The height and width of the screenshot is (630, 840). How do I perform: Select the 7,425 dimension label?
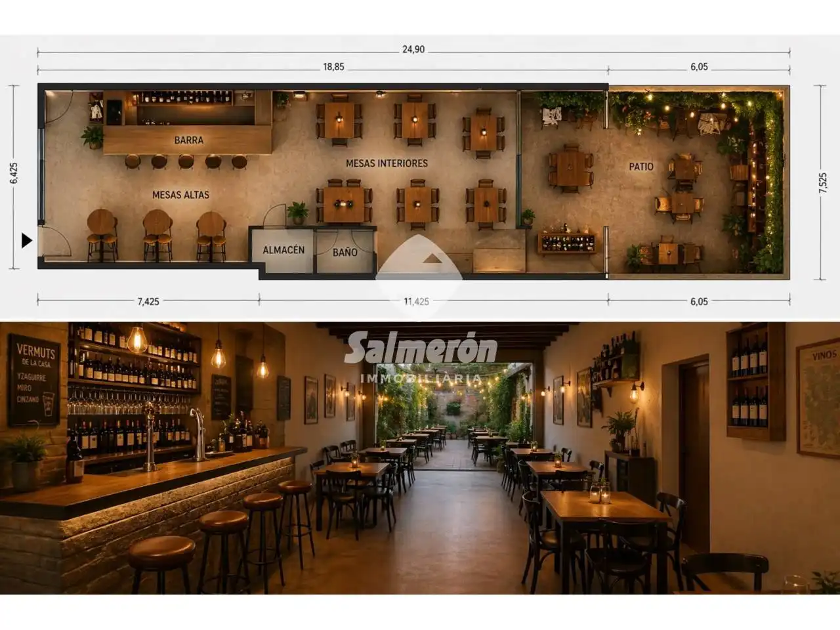click(x=148, y=301)
